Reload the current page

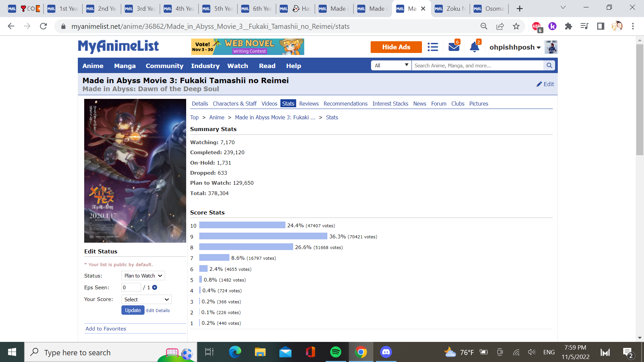pos(43,26)
